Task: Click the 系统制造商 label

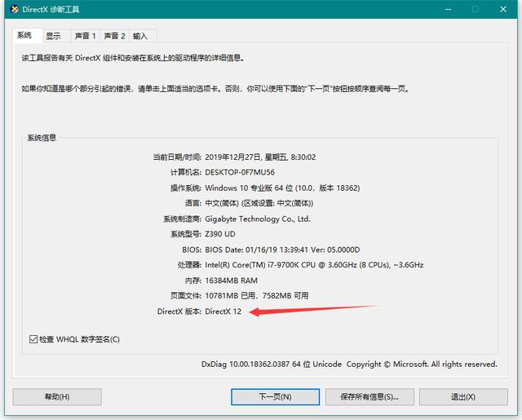Action: click(x=182, y=219)
